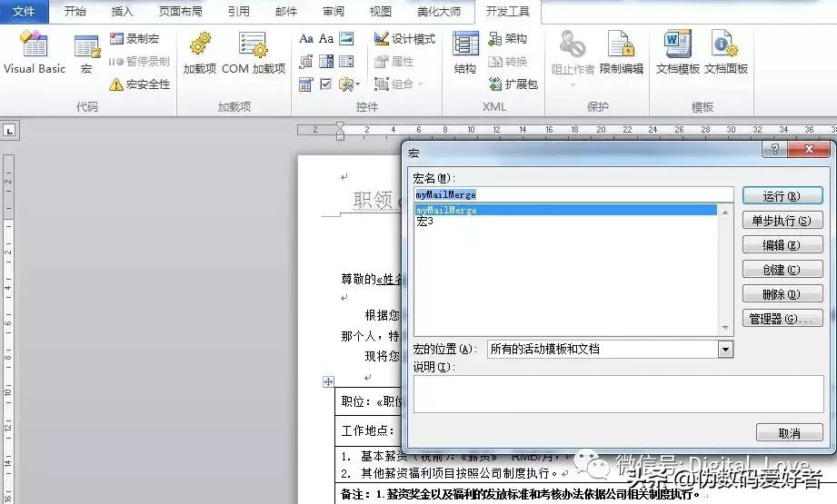Switch to the 美化大师 tab

[x=439, y=11]
